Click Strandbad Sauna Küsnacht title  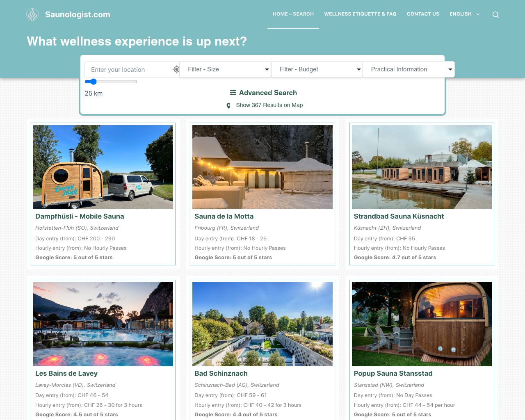click(x=399, y=216)
